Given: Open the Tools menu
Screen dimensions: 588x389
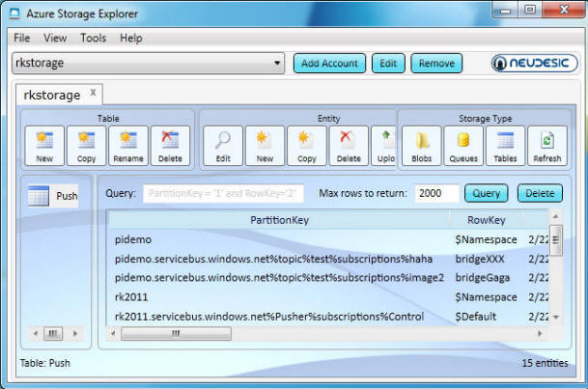Looking at the screenshot, I should [x=94, y=38].
